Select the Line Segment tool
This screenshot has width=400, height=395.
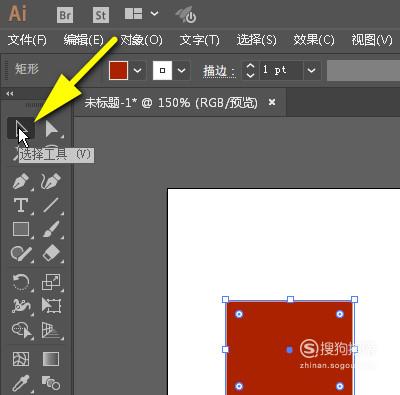click(51, 205)
